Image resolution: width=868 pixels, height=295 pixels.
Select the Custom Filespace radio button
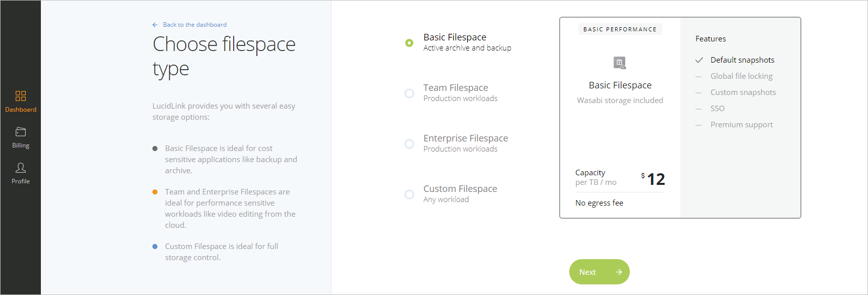[x=409, y=194]
